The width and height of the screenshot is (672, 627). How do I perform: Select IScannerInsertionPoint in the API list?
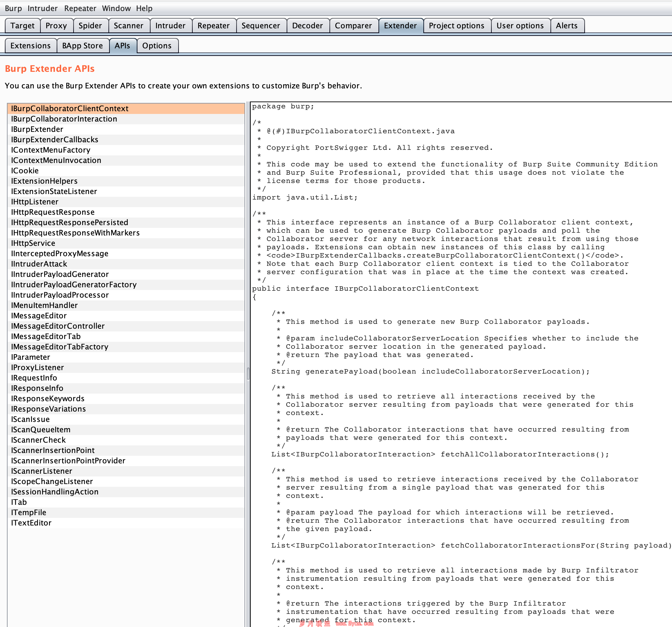point(126,450)
